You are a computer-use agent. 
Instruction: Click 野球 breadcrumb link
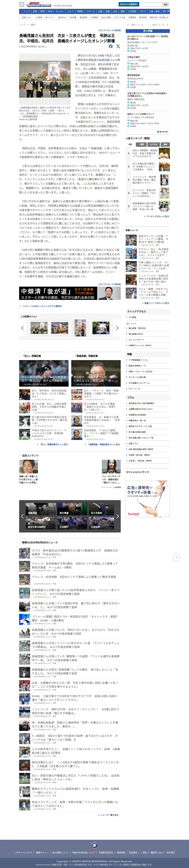click(x=33, y=25)
